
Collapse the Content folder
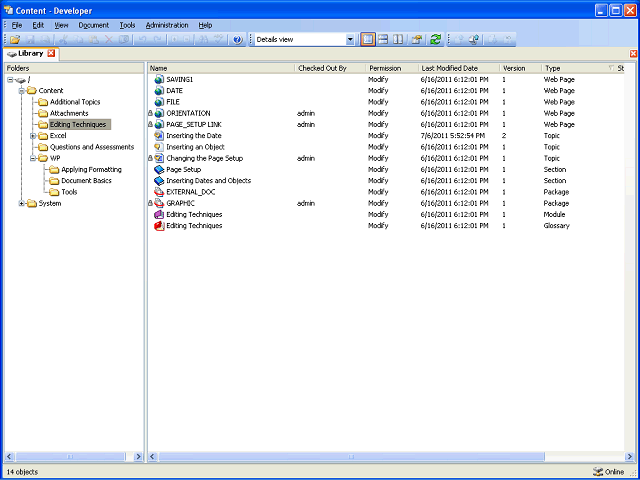(x=22, y=91)
